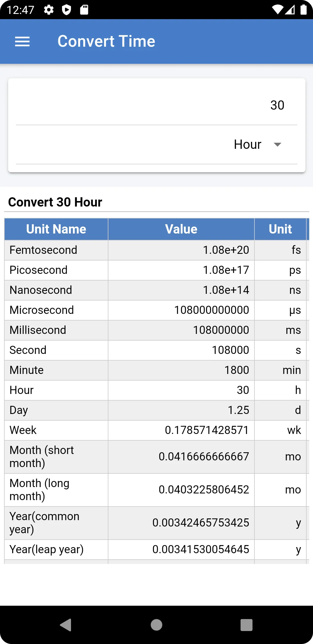Select the value 1.08e+20
This screenshot has width=313, height=644.
coord(226,250)
